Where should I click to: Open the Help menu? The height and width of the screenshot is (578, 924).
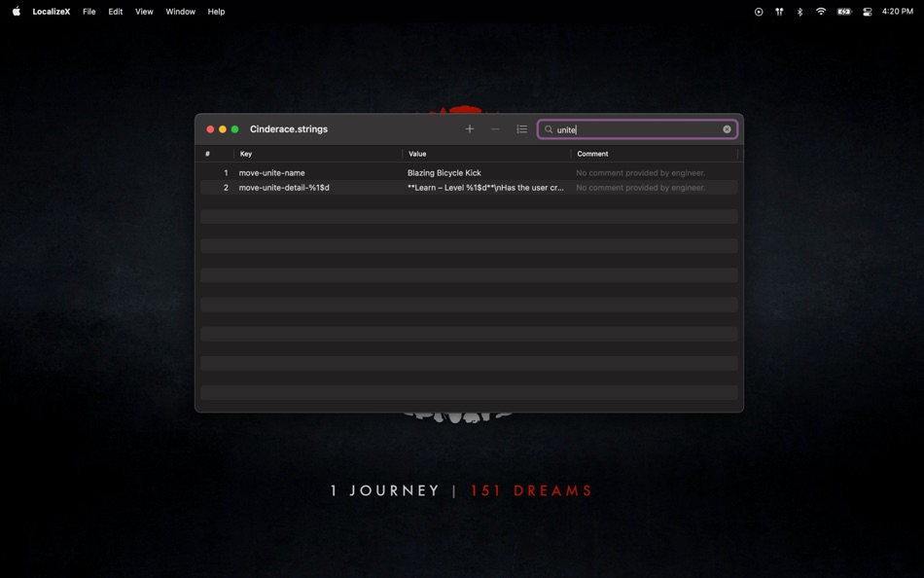click(216, 12)
